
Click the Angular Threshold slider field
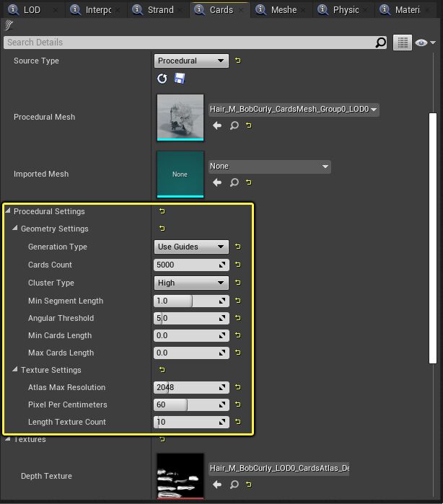(x=191, y=318)
